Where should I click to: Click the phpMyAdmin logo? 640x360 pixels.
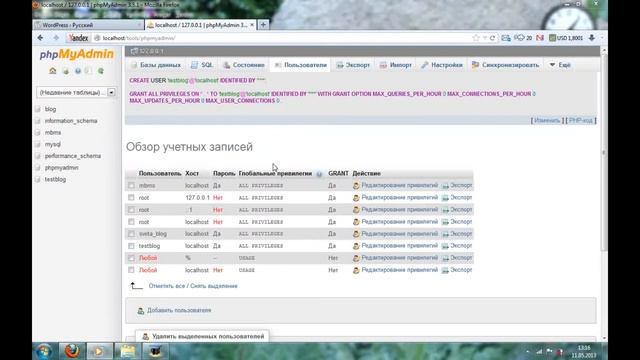(76, 54)
